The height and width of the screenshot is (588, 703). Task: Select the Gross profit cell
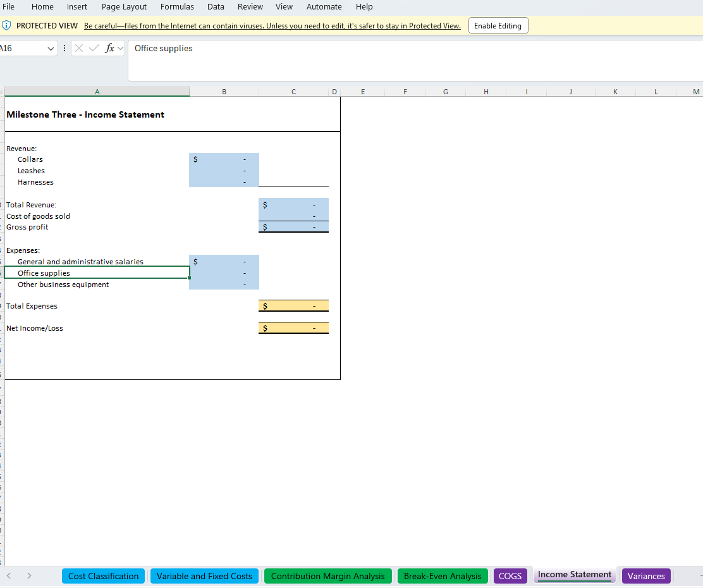click(x=97, y=227)
